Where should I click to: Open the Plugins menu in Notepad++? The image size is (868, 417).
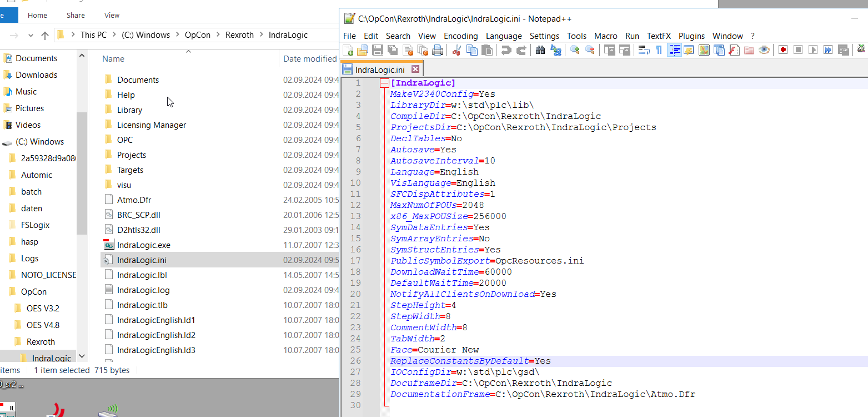691,36
